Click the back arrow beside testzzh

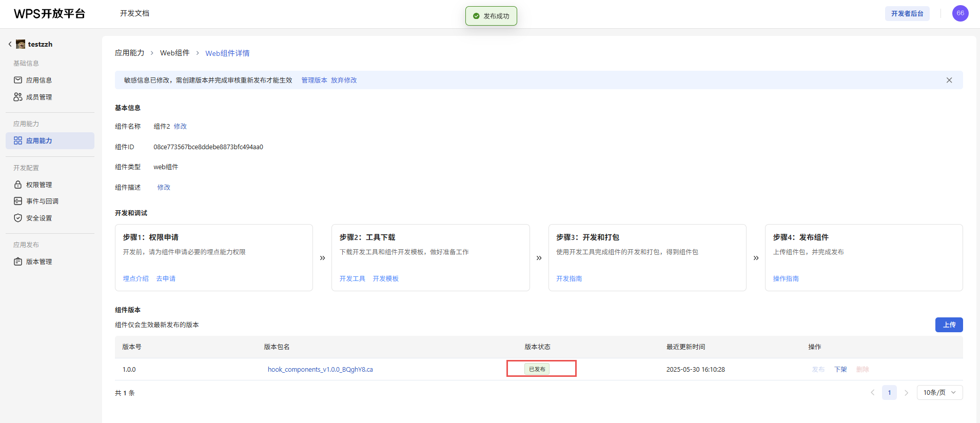tap(10, 44)
